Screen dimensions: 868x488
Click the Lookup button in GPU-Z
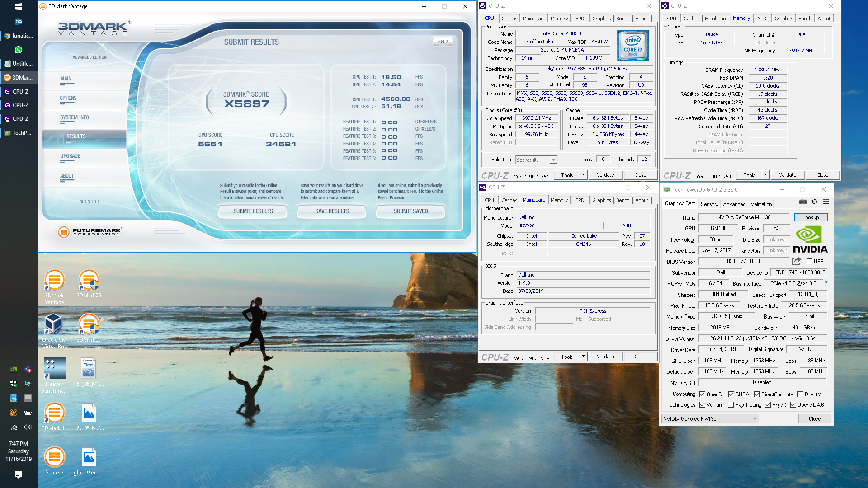(x=810, y=217)
